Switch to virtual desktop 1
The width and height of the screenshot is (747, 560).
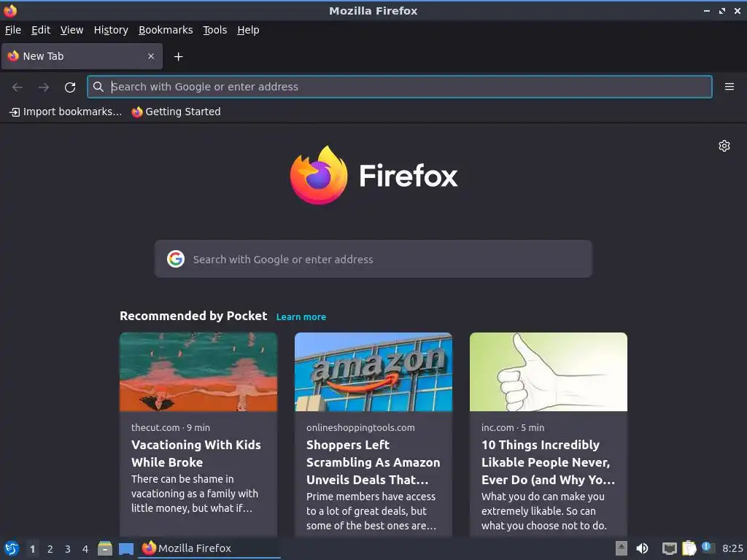pos(32,549)
